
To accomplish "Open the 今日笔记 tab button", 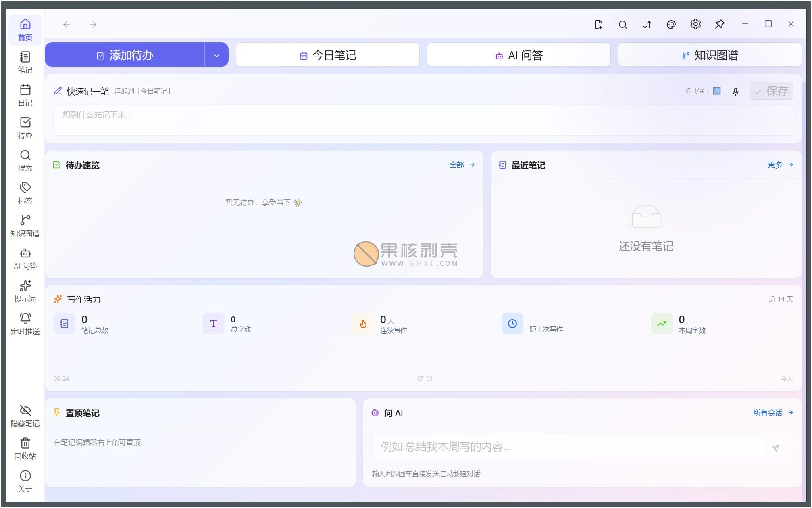I will [x=328, y=55].
